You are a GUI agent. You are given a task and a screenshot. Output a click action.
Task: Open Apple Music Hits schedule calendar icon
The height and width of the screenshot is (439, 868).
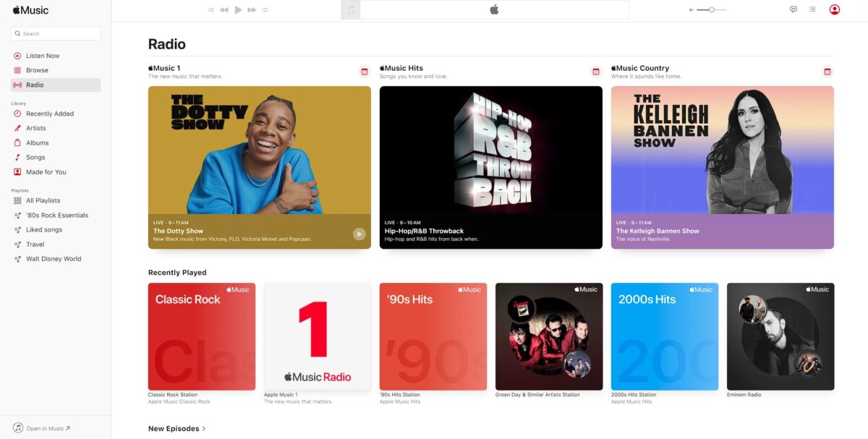coord(596,72)
